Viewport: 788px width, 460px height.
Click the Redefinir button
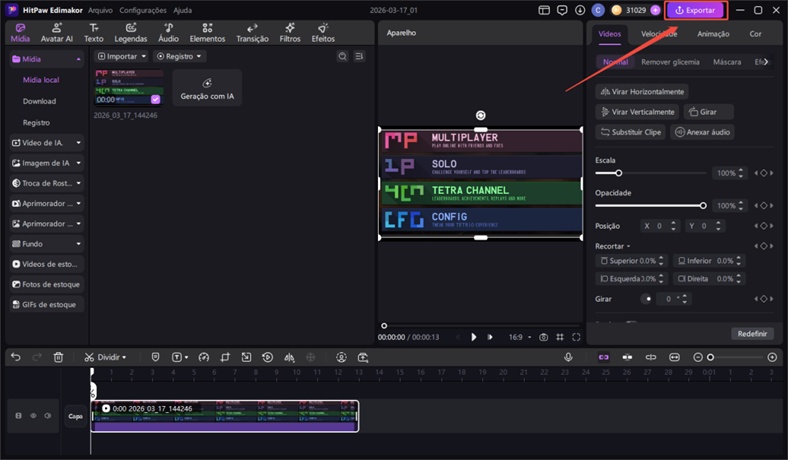pos(752,333)
